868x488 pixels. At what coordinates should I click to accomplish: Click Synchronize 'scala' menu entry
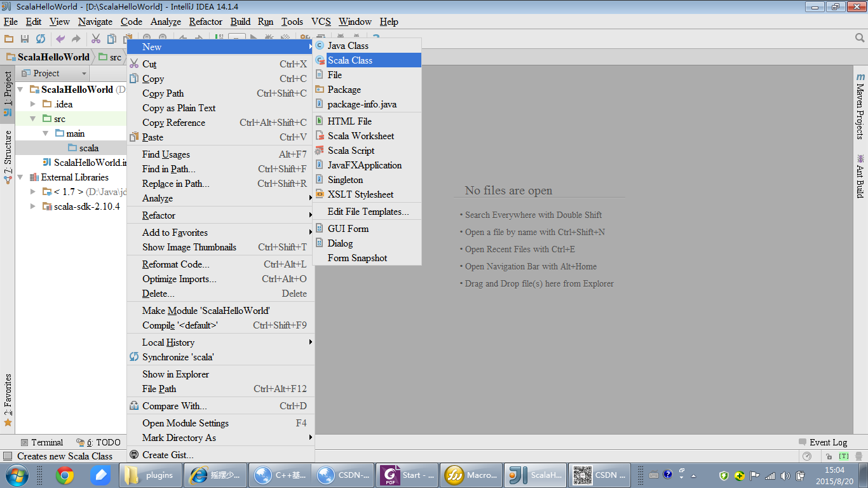tap(220, 357)
